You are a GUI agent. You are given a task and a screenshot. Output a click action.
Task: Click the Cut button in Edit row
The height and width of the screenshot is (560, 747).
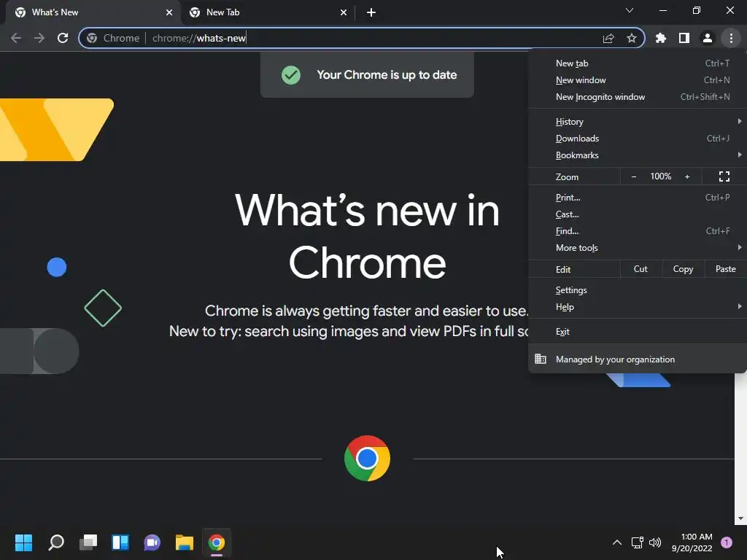coord(640,269)
